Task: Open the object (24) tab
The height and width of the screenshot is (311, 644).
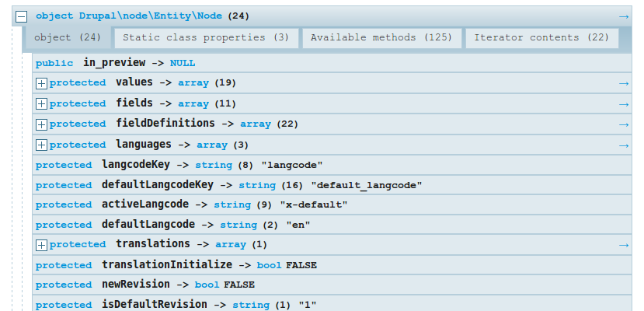Action: pyautogui.click(x=68, y=38)
